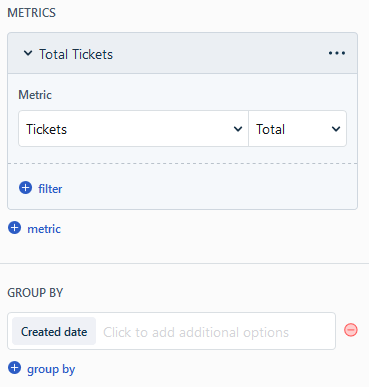Screen dimensions: 369x387
Task: Click the METRICS section heading
Action: click(x=32, y=13)
